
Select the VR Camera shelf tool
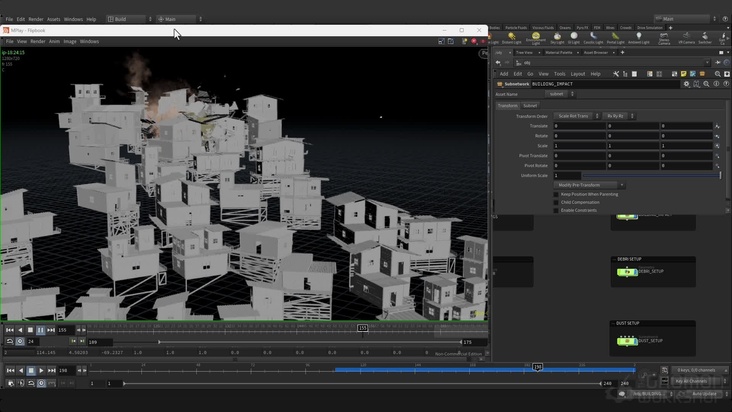coord(686,38)
